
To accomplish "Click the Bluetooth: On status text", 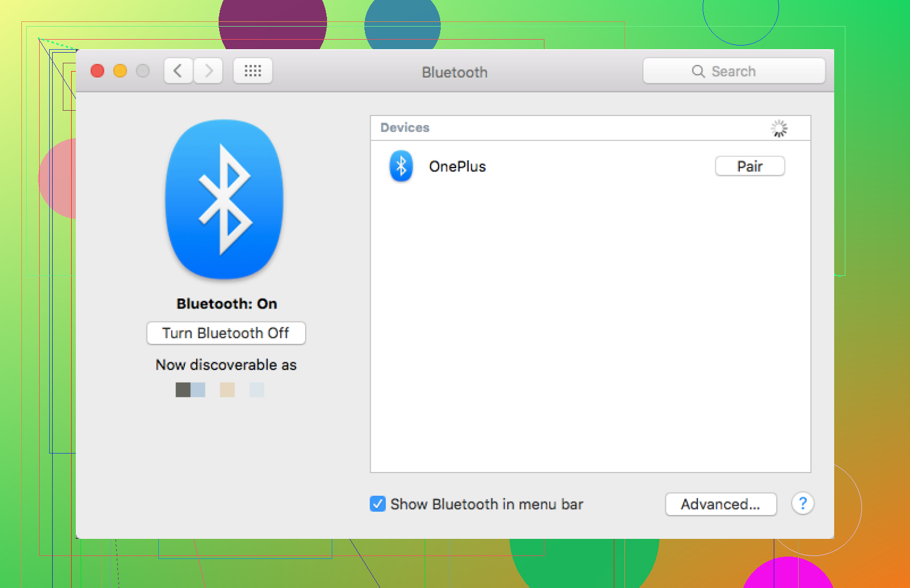I will click(227, 304).
